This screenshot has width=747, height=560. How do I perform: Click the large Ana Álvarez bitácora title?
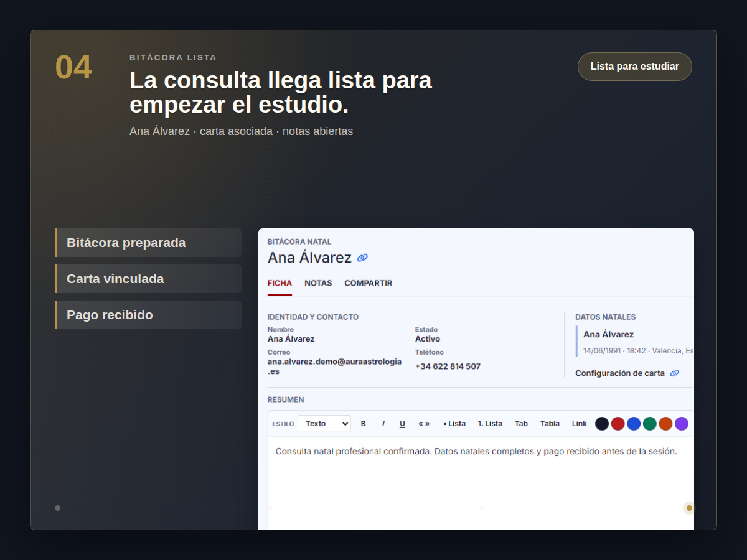(310, 258)
